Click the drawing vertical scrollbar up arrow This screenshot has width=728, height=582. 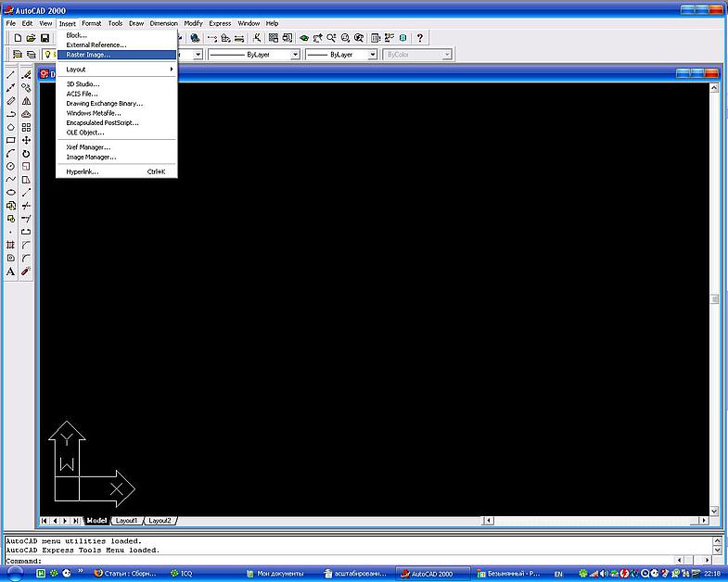point(714,88)
